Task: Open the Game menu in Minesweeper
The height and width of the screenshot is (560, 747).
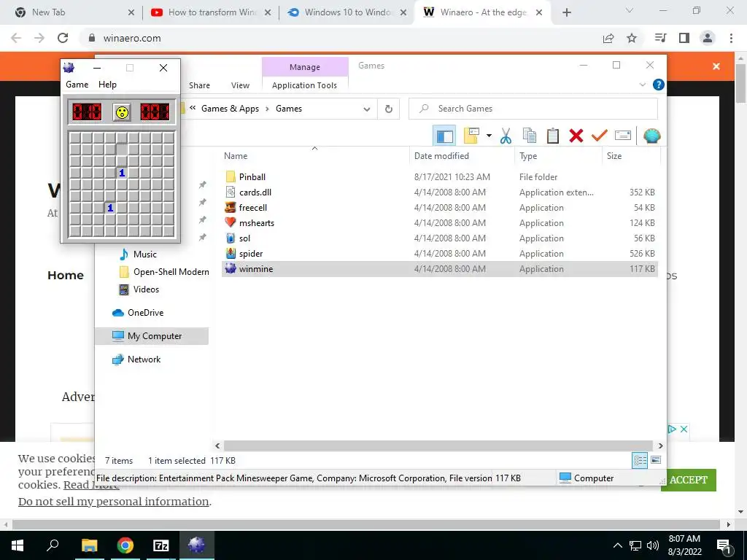Action: coord(77,85)
